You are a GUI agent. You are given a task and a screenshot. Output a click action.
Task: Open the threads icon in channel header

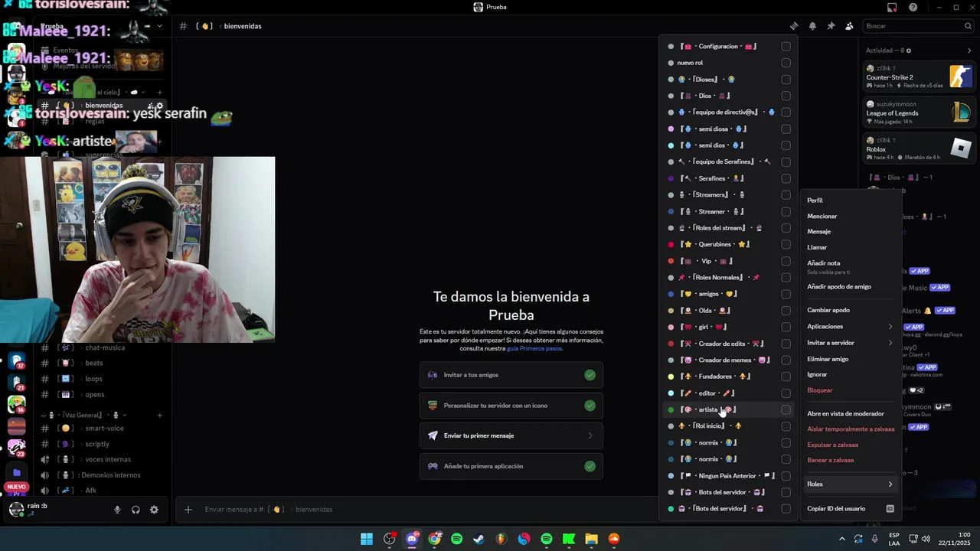pos(794,26)
